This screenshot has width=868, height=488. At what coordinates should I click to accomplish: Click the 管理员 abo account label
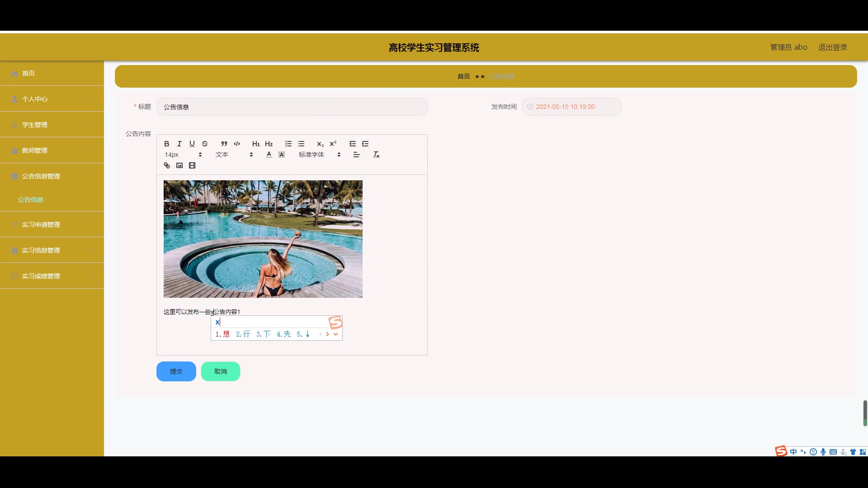click(x=789, y=47)
